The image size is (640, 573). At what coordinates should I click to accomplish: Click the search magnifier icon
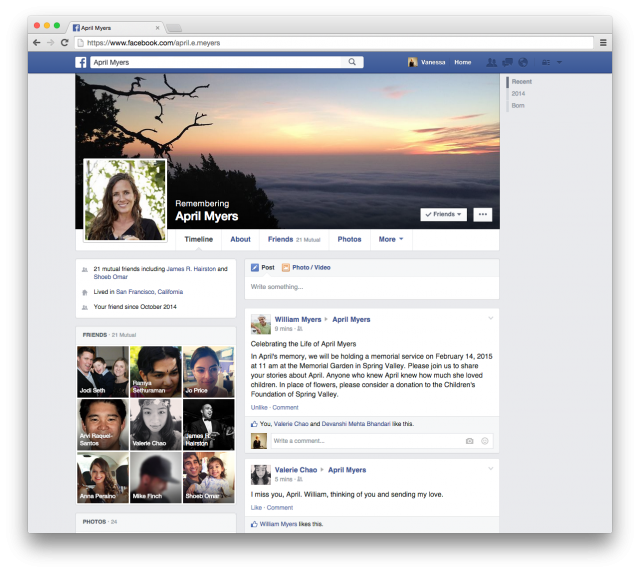tap(353, 62)
